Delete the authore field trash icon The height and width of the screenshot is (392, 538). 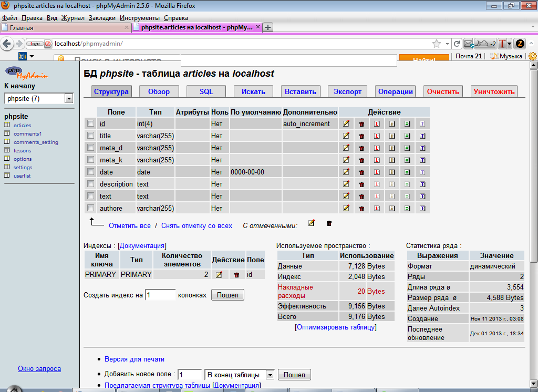click(361, 209)
